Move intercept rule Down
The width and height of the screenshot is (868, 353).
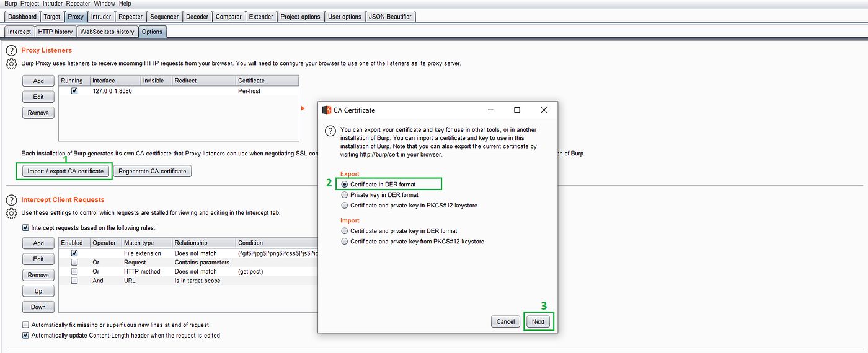point(38,307)
